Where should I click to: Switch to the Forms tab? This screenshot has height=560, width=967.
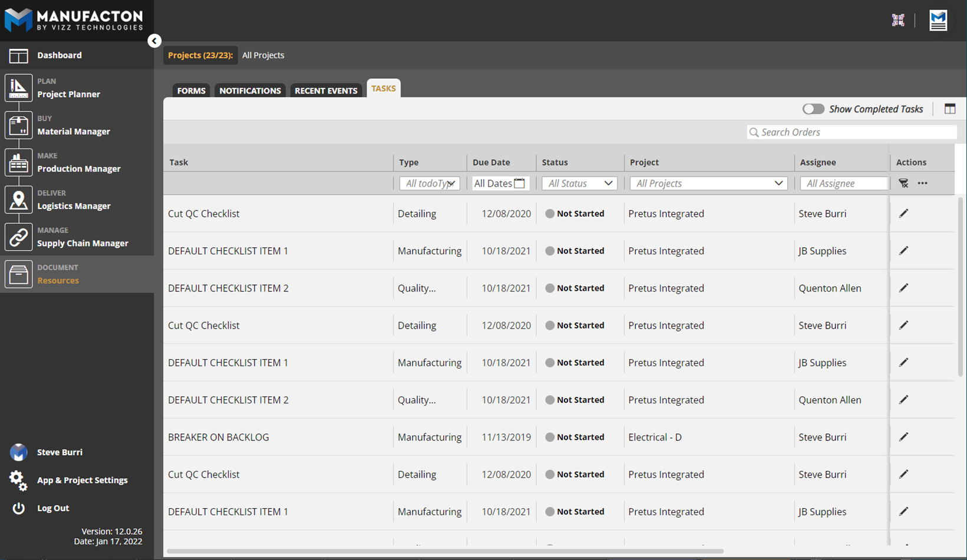[191, 91]
